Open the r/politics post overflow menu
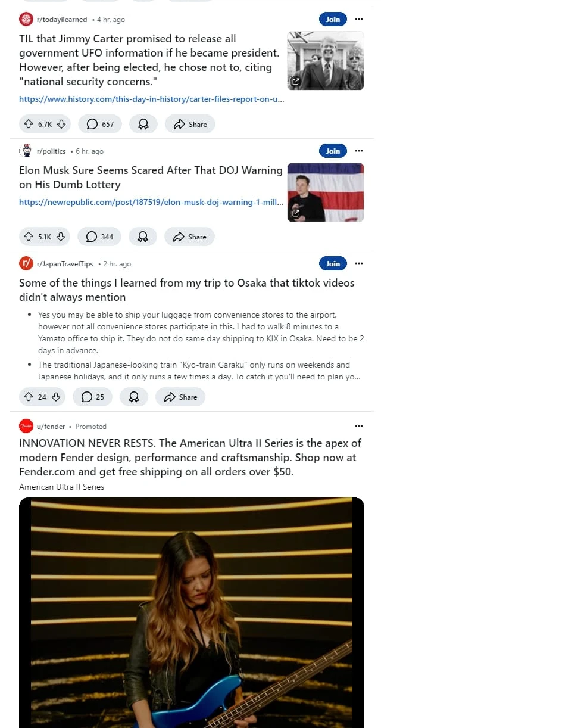This screenshot has height=728, width=581. pos(358,151)
